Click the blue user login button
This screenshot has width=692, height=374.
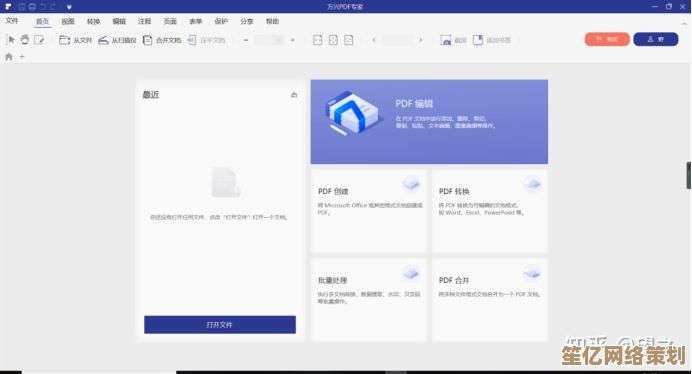point(656,39)
